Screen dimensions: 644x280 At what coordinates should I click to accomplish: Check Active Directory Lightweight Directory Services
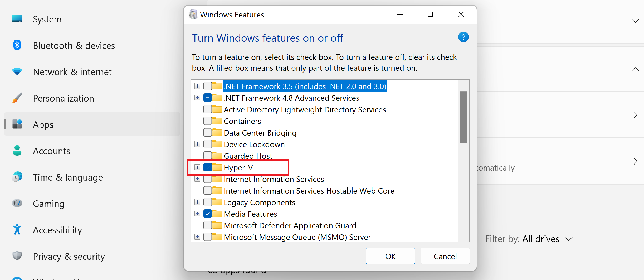tap(208, 109)
